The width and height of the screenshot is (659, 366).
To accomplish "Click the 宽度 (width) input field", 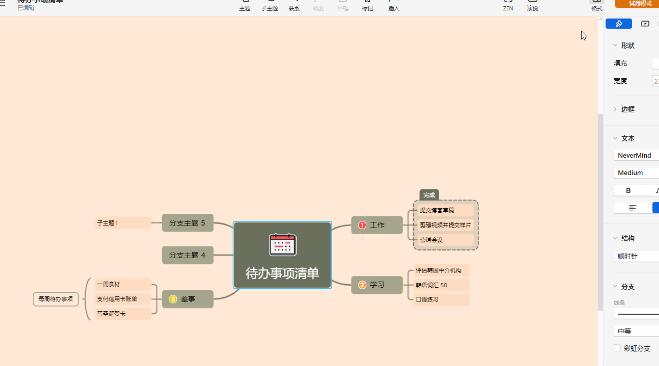I will (x=655, y=81).
